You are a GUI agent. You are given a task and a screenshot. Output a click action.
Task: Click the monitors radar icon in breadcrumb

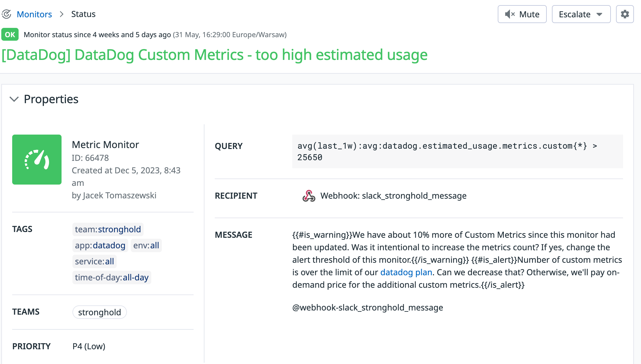coord(6,14)
